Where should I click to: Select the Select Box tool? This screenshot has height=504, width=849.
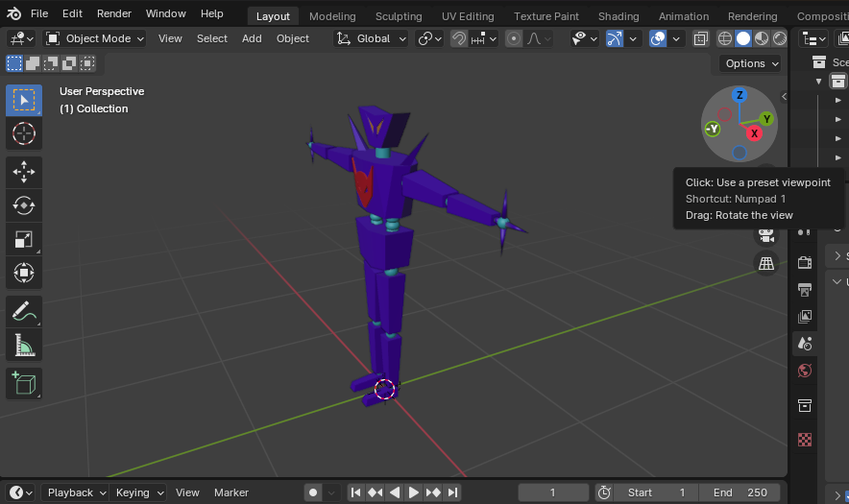(24, 100)
